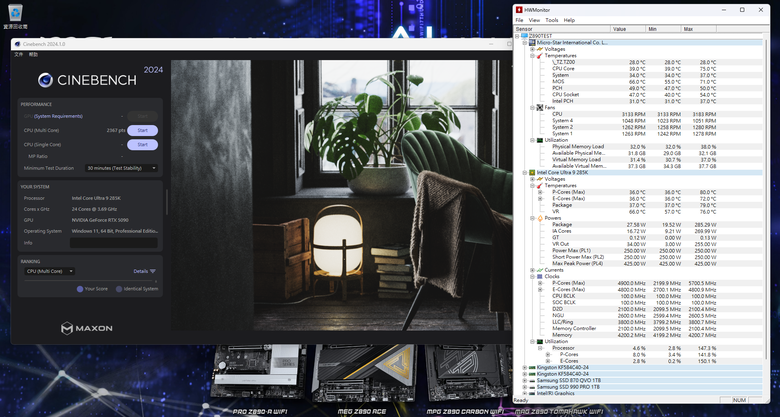Click the Sensor column header
Viewport: 780px width, 417px height.
point(563,29)
